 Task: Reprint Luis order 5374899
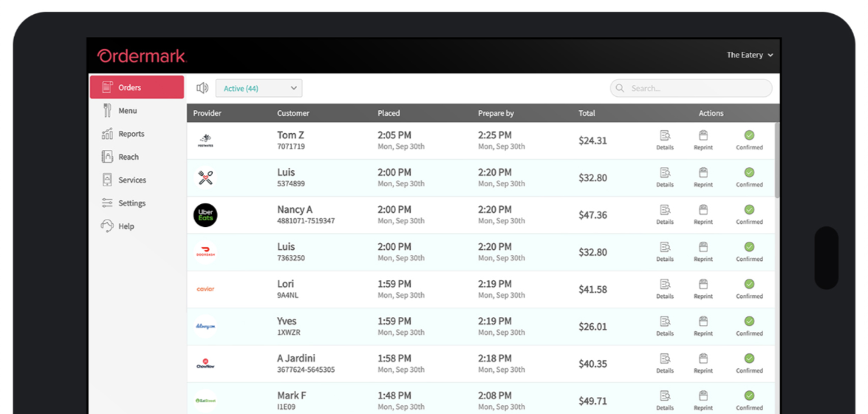click(x=703, y=177)
